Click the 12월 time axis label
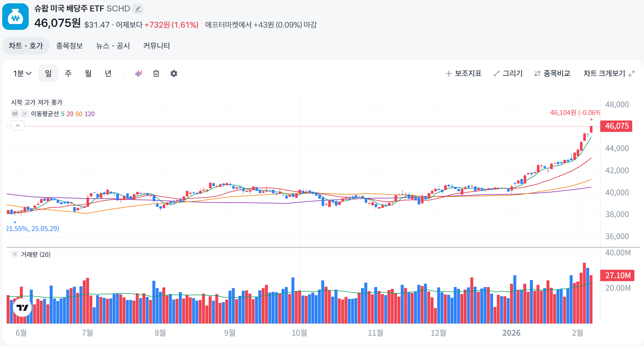Viewport: 644px width, 346px height. [x=439, y=333]
